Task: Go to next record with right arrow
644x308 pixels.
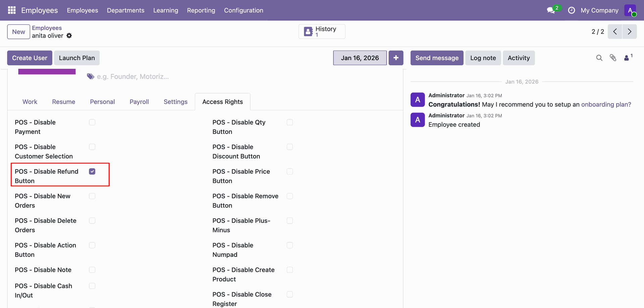Action: tap(630, 32)
